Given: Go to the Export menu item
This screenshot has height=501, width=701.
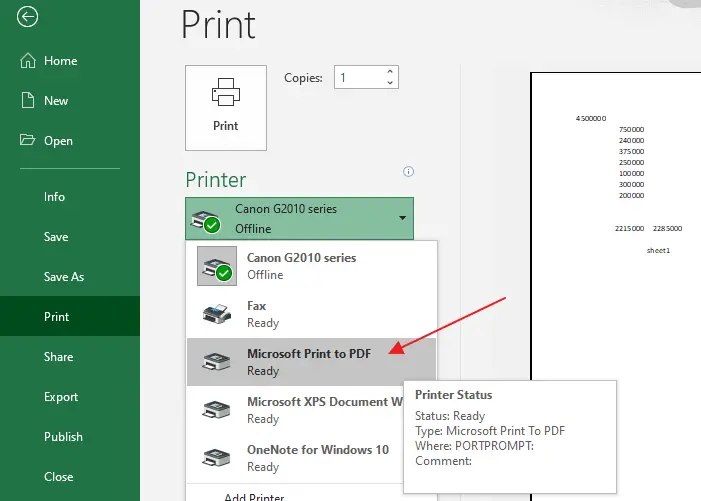Looking at the screenshot, I should pyautogui.click(x=61, y=397).
